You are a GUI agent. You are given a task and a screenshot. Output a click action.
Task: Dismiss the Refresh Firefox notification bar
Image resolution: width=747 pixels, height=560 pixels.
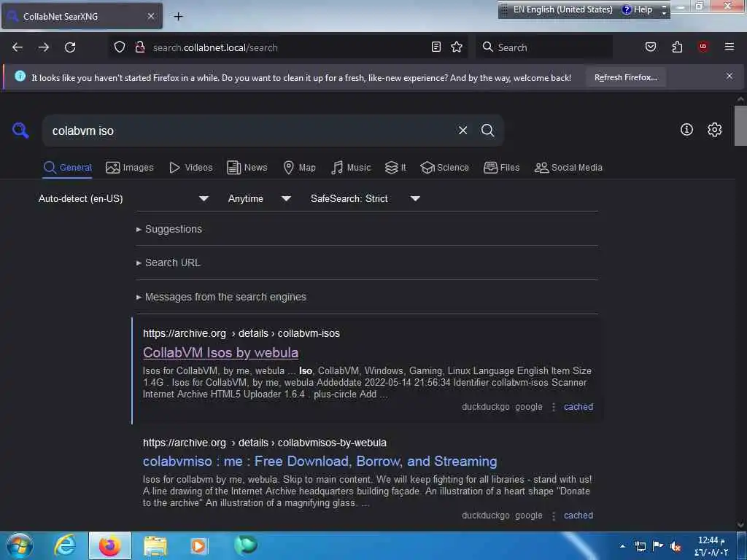[x=729, y=76]
